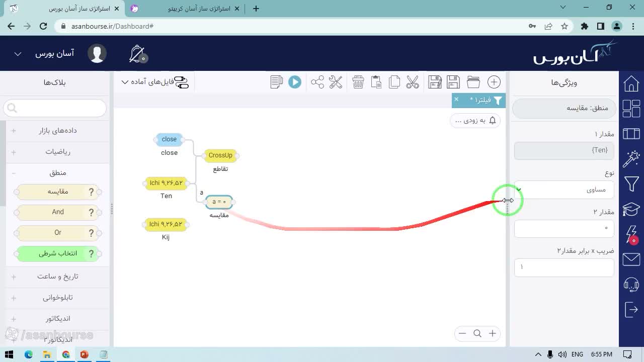Click the مقدار ۱ {Ten} field
644x362 pixels.
click(564, 150)
